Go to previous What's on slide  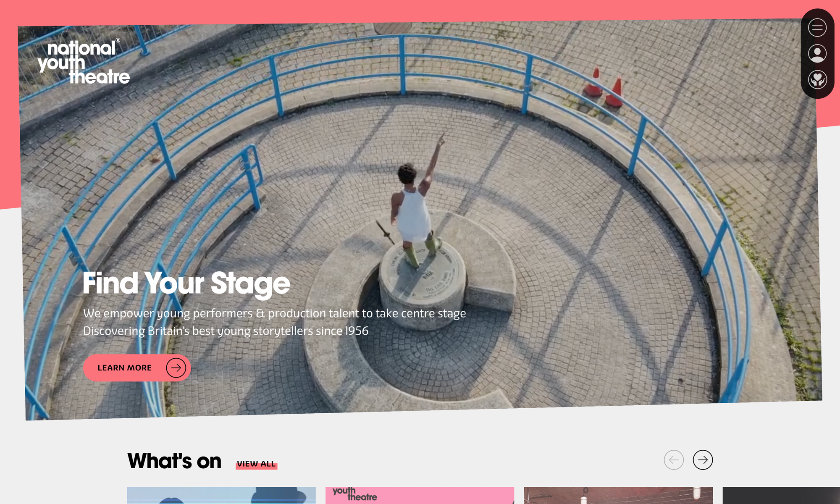pyautogui.click(x=674, y=460)
